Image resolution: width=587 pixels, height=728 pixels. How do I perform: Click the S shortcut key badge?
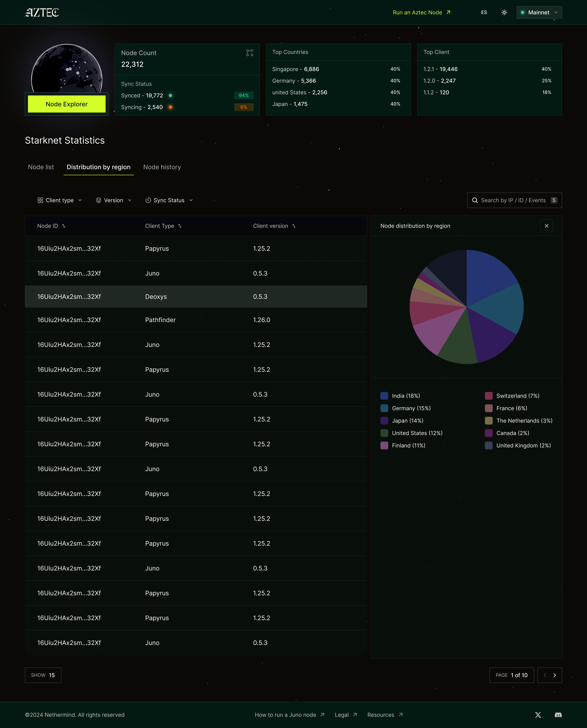[554, 200]
